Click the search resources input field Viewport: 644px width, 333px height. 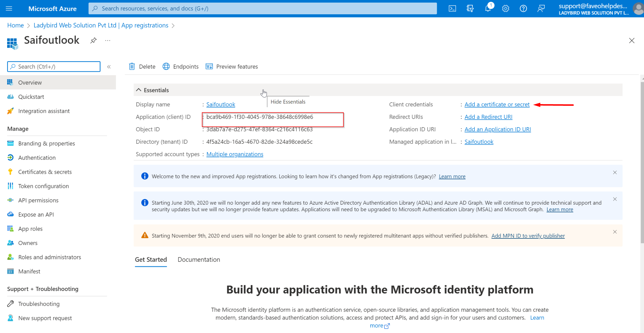tap(263, 8)
